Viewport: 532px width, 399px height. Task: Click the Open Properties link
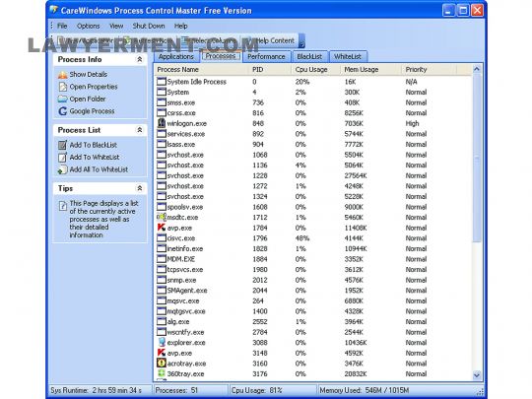tap(94, 87)
